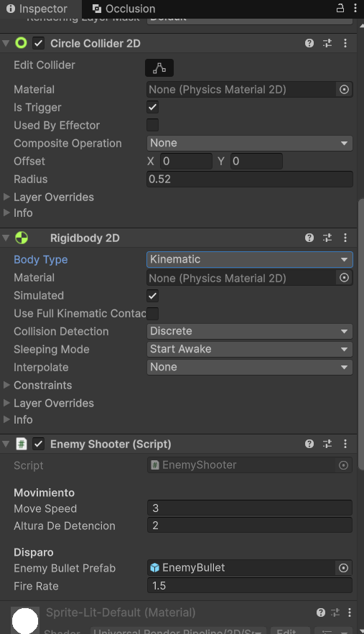Click the Rigidbody 2D component icon
The width and height of the screenshot is (364, 634).
point(22,238)
